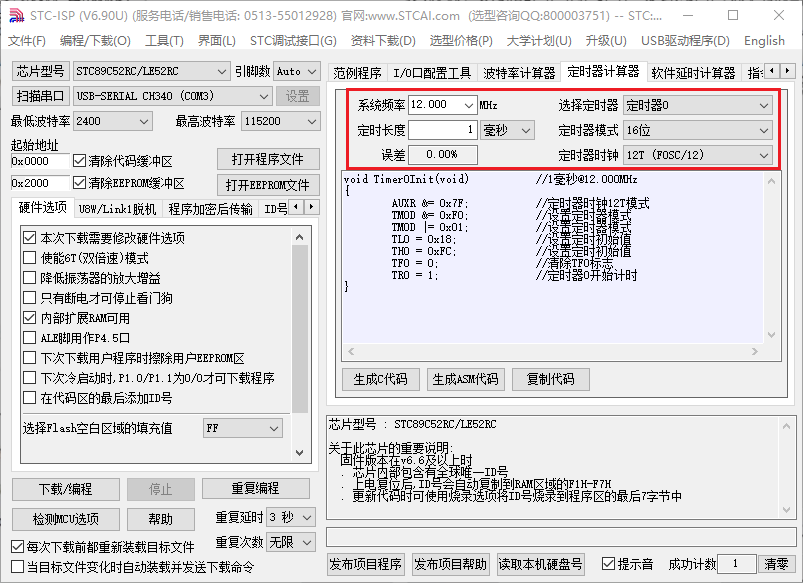Select the I/O口配置工具 tab
This screenshot has height=583, width=803.
pos(431,73)
